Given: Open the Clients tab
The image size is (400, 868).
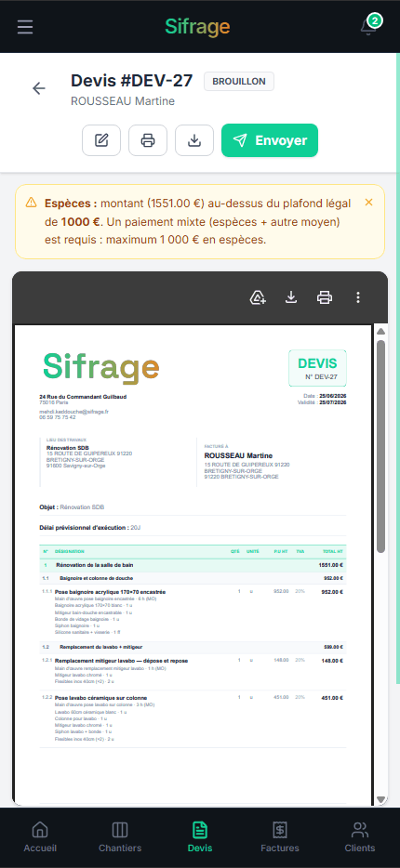Looking at the screenshot, I should pos(360,837).
